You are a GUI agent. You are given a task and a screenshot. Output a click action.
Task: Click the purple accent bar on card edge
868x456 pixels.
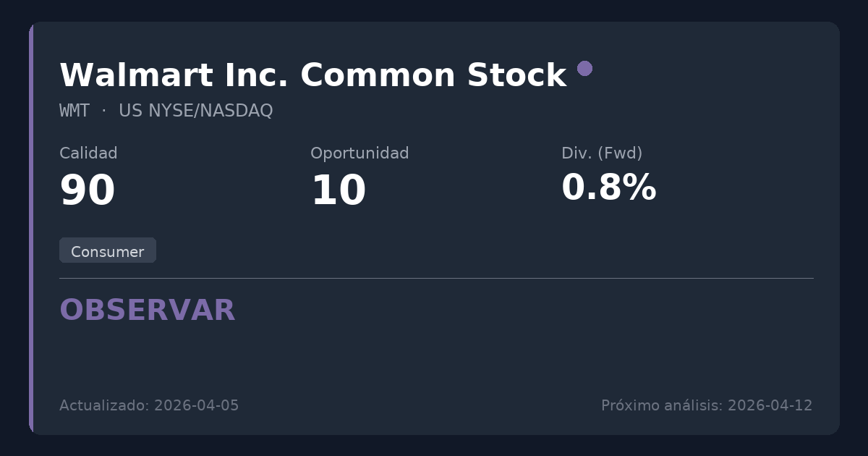click(x=31, y=228)
